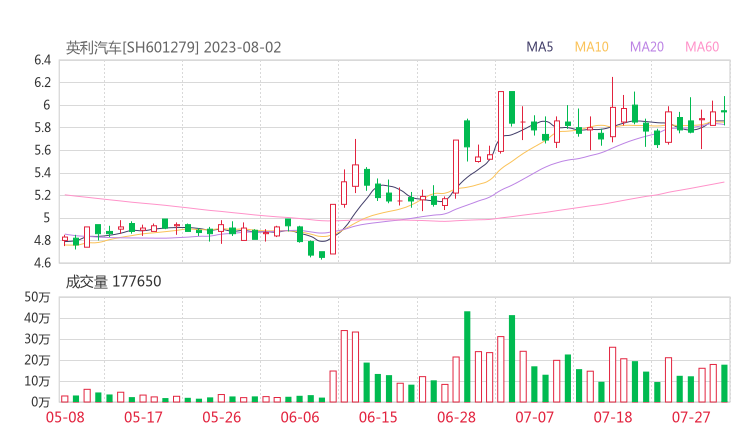740x440 pixels.
Task: Click the 5.2 price axis label
Action: (x=42, y=195)
